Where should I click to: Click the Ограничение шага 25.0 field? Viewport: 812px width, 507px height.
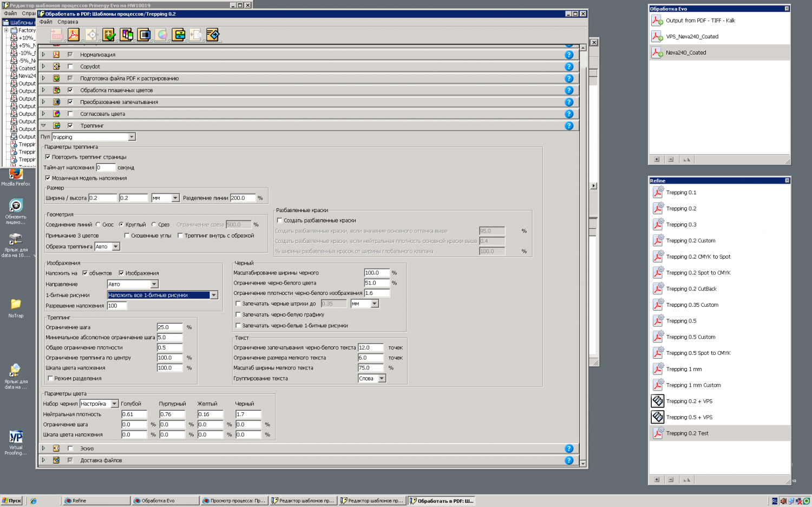coord(170,327)
